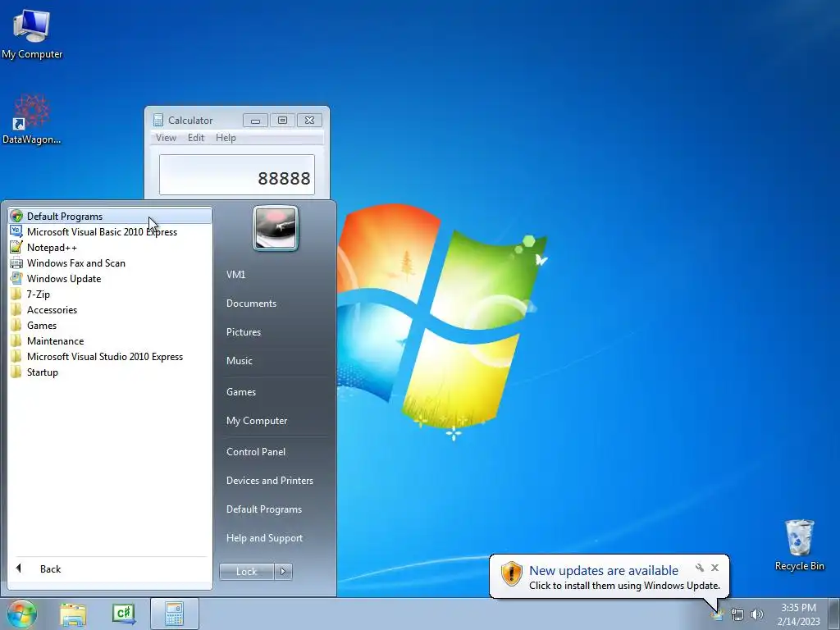This screenshot has height=630, width=840.
Task: Go Back to the main Start menu
Action: [x=110, y=569]
